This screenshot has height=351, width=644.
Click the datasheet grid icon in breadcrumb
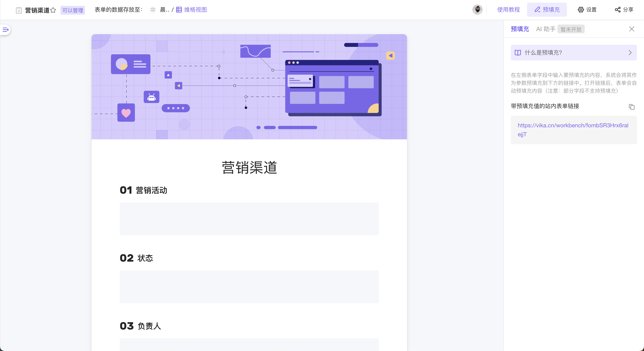[153, 10]
